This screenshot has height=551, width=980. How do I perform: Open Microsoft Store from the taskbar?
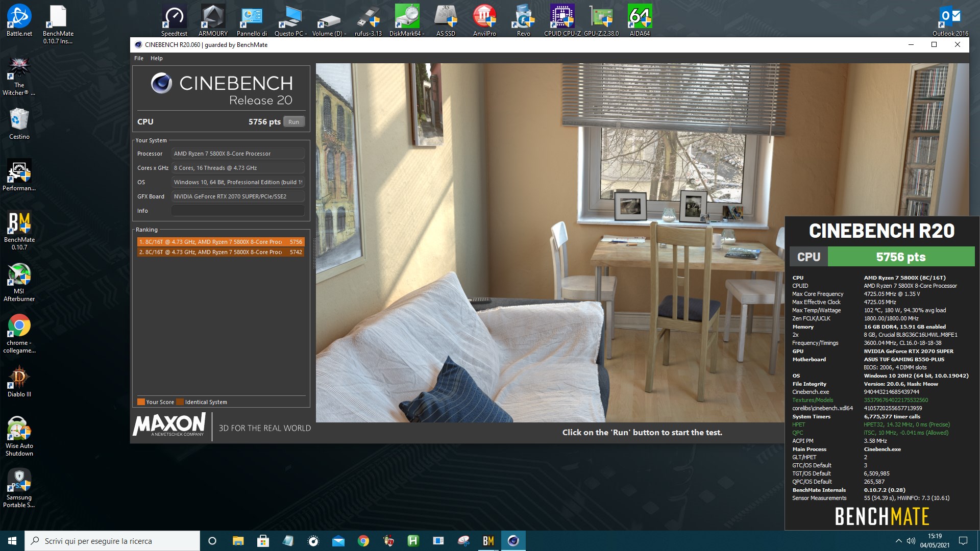(x=263, y=541)
